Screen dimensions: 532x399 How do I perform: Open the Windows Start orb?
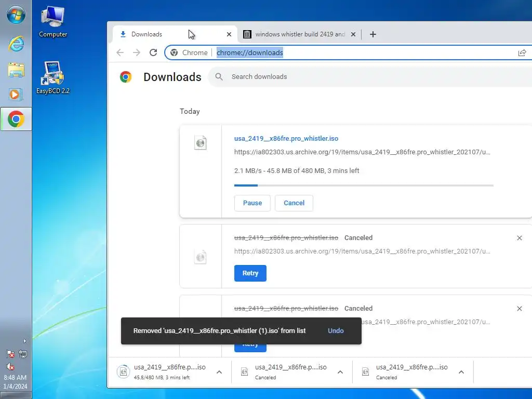click(16, 15)
